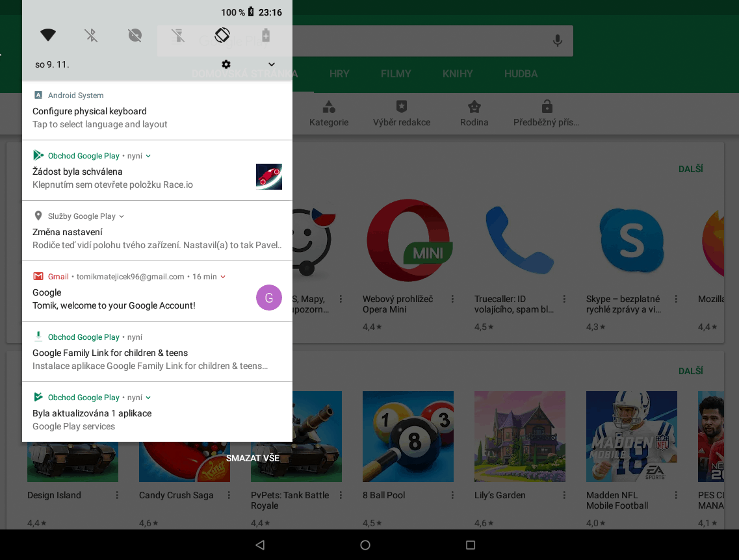Open Předběžný přístup section
Image resolution: width=739 pixels, height=560 pixels.
(546, 114)
